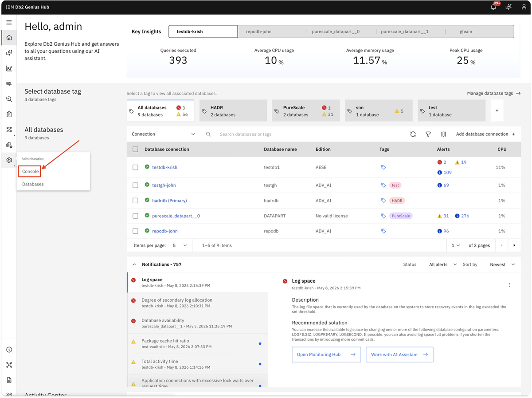532x398 pixels.
Task: Add a new tag with the plus card
Action: click(x=497, y=110)
